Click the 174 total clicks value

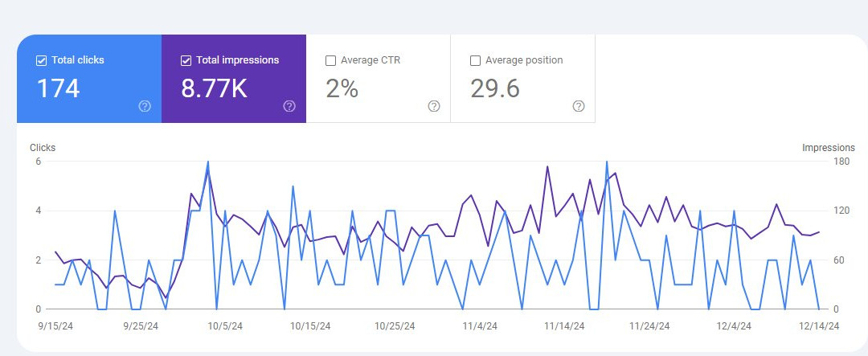click(x=59, y=88)
